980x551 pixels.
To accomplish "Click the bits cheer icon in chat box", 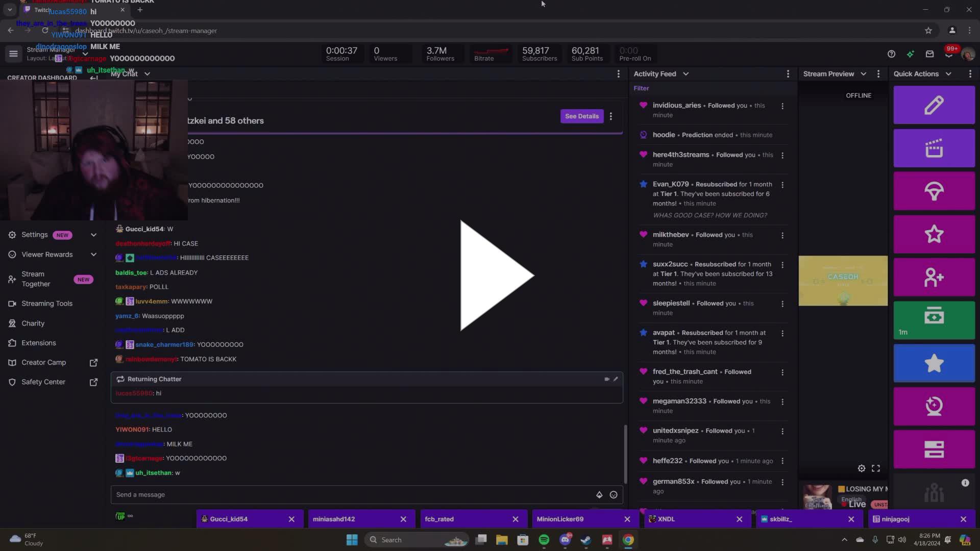I will pyautogui.click(x=600, y=494).
